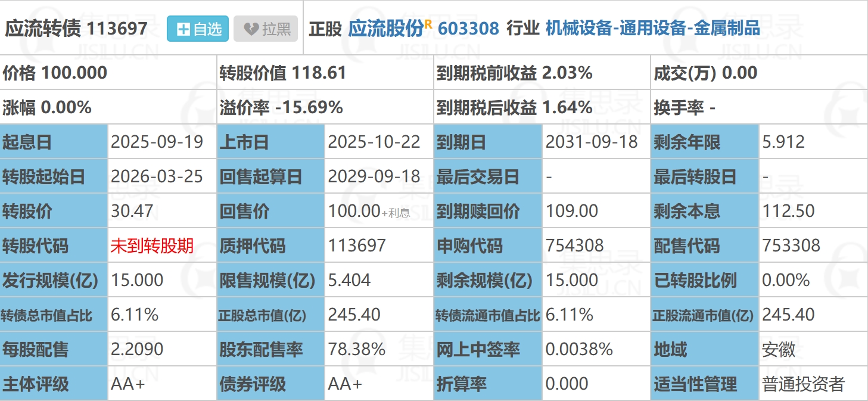The image size is (868, 401).
Task: Click the broken heart icon in 拉黑
Action: [251, 29]
